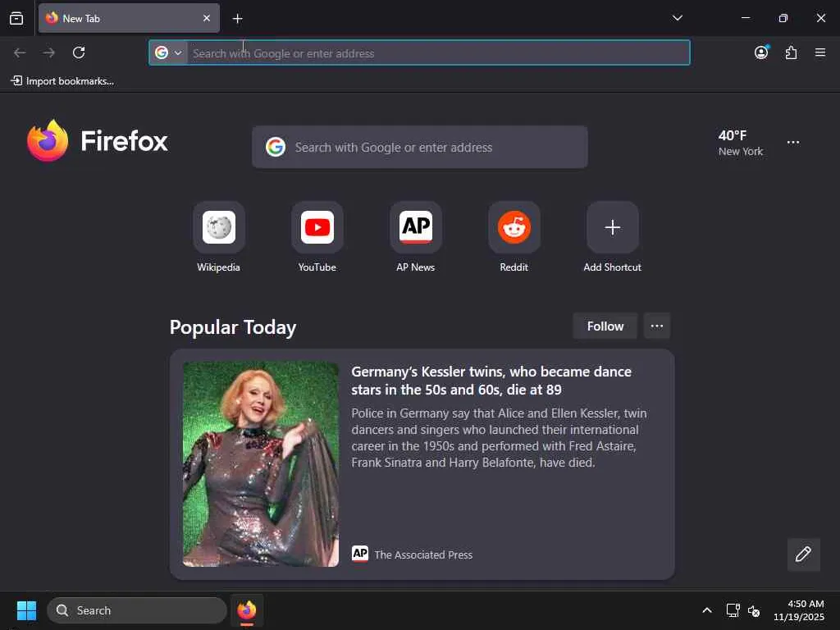Open Popular Today section options menu
The height and width of the screenshot is (630, 840).
(x=657, y=326)
